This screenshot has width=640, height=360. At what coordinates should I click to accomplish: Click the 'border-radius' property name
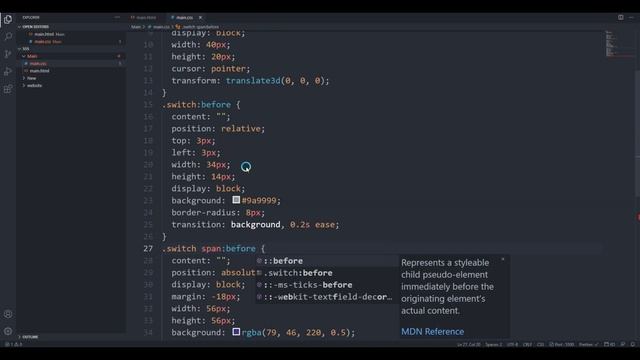coord(203,213)
